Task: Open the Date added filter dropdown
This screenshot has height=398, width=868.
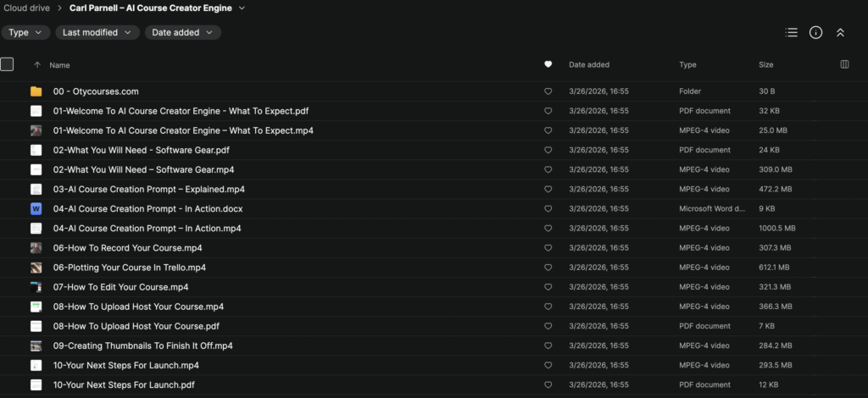Action: point(182,32)
